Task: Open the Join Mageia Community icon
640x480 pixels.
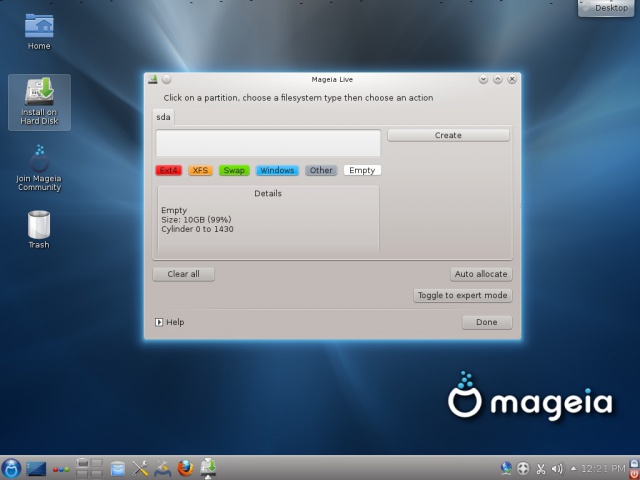Action: (39, 168)
